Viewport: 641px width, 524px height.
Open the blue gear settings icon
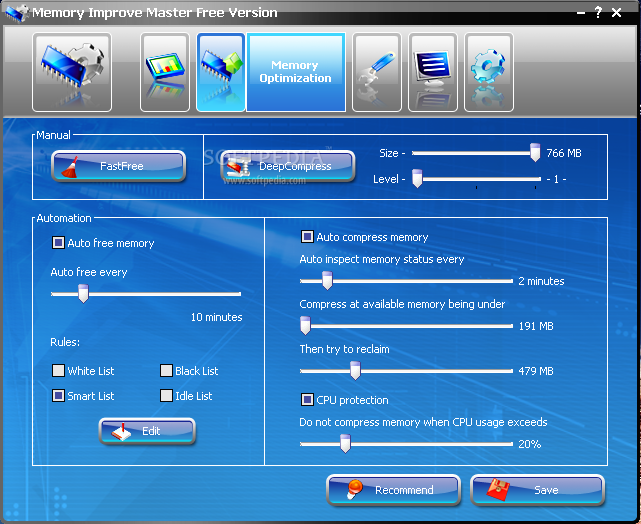point(489,72)
